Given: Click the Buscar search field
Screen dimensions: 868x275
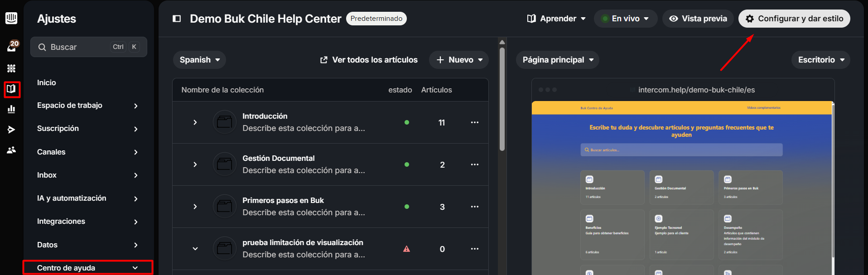Looking at the screenshot, I should [89, 47].
